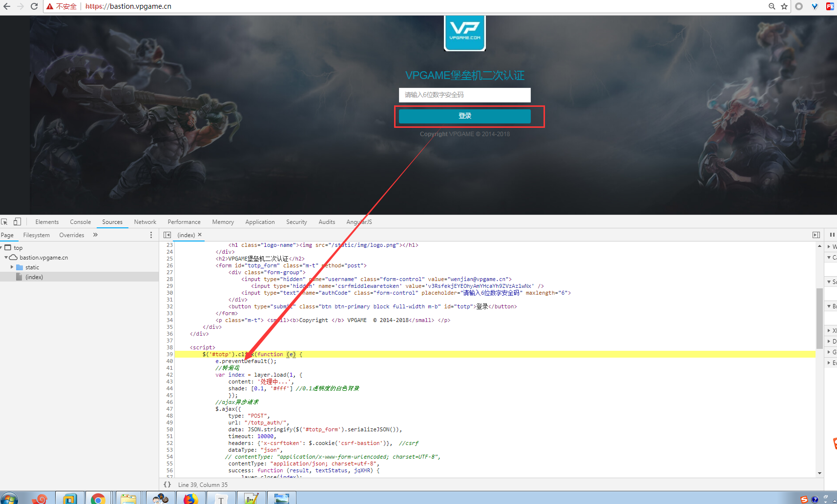Expand more navigator tabs with the chevron
This screenshot has height=504, width=837.
tap(95, 235)
